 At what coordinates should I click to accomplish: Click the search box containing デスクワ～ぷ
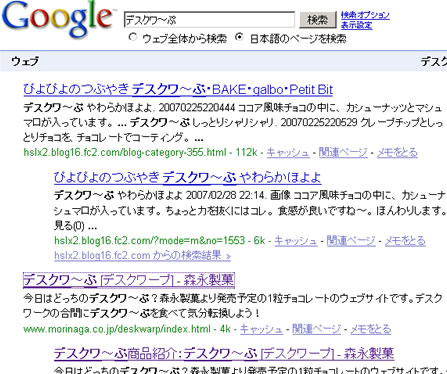(x=209, y=20)
